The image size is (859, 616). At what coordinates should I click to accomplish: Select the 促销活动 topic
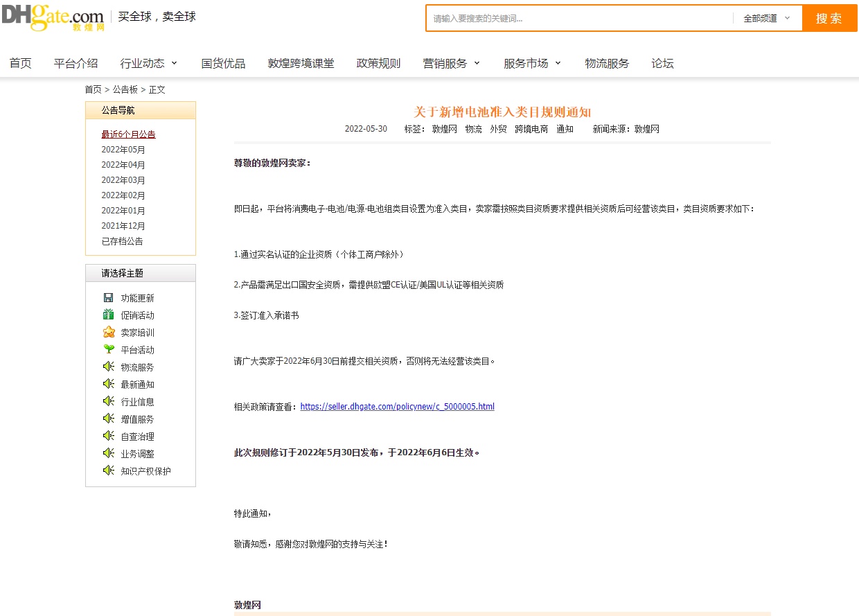click(x=138, y=315)
